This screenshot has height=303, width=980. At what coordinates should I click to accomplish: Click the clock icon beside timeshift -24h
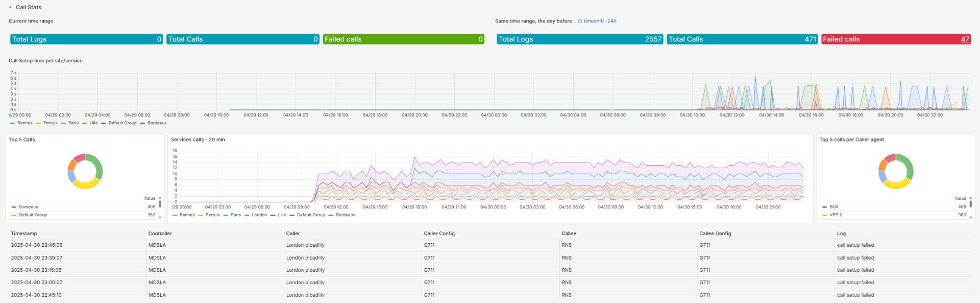pyautogui.click(x=580, y=21)
